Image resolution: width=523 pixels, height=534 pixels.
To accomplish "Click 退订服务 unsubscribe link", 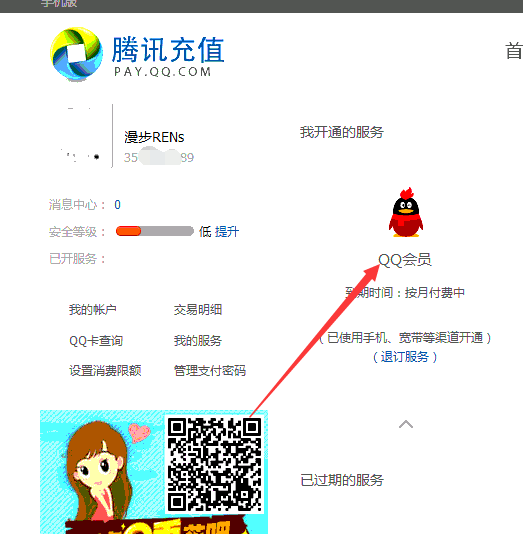I will (405, 357).
